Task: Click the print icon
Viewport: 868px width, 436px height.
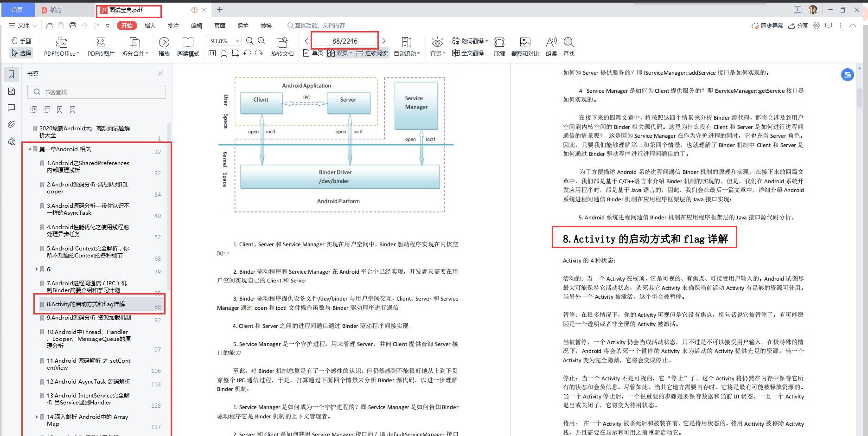Action: (72, 26)
